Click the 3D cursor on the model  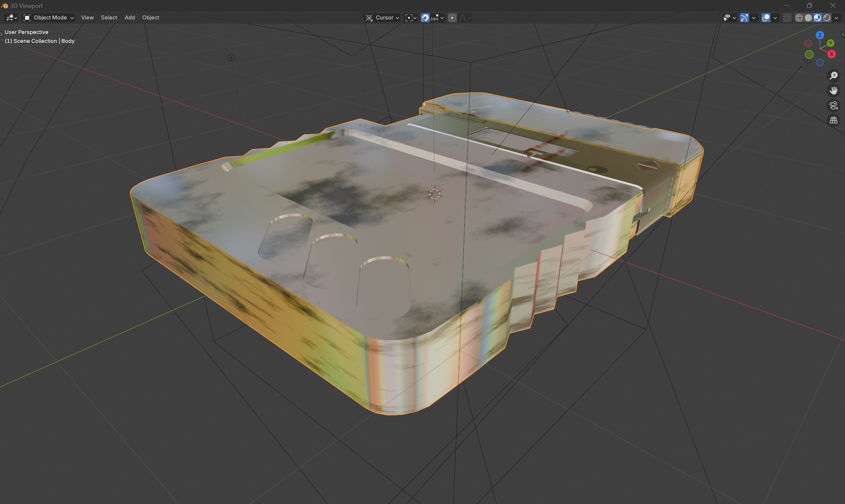point(434,194)
